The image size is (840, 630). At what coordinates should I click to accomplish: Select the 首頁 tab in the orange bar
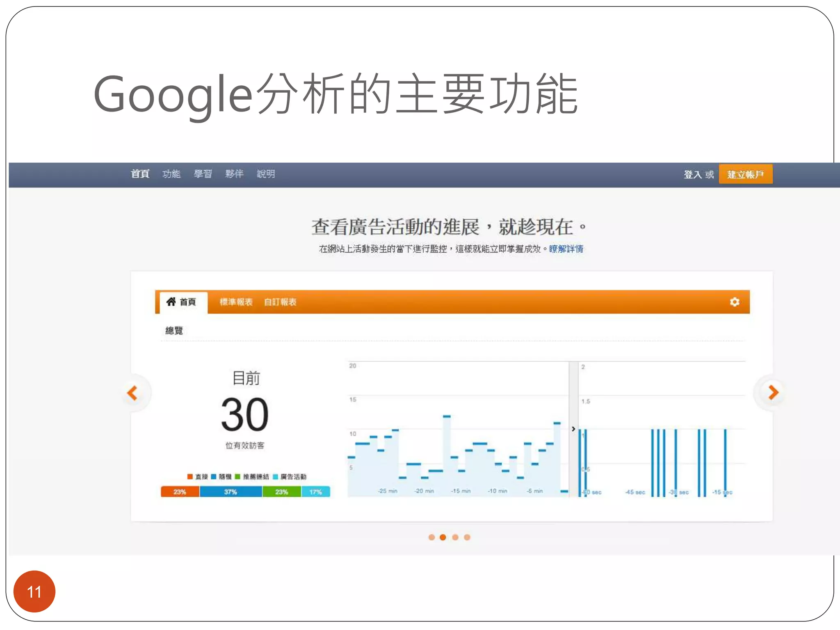[183, 302]
